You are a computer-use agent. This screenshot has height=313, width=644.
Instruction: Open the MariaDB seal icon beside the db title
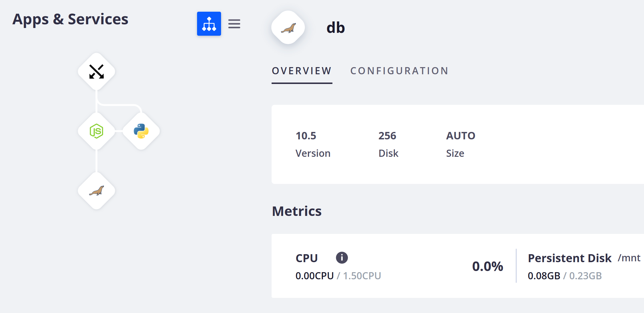coord(288,27)
